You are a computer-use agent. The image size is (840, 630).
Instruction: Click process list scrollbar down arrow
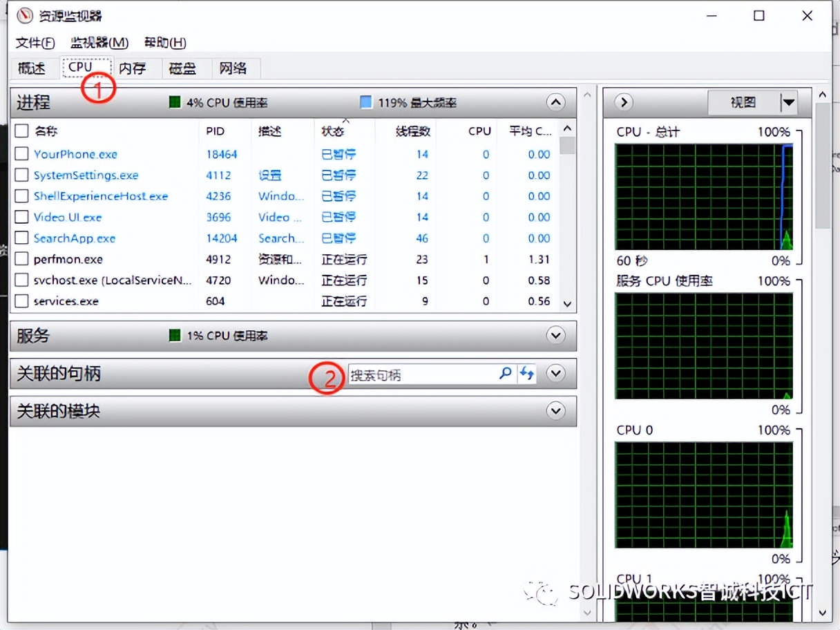[568, 303]
